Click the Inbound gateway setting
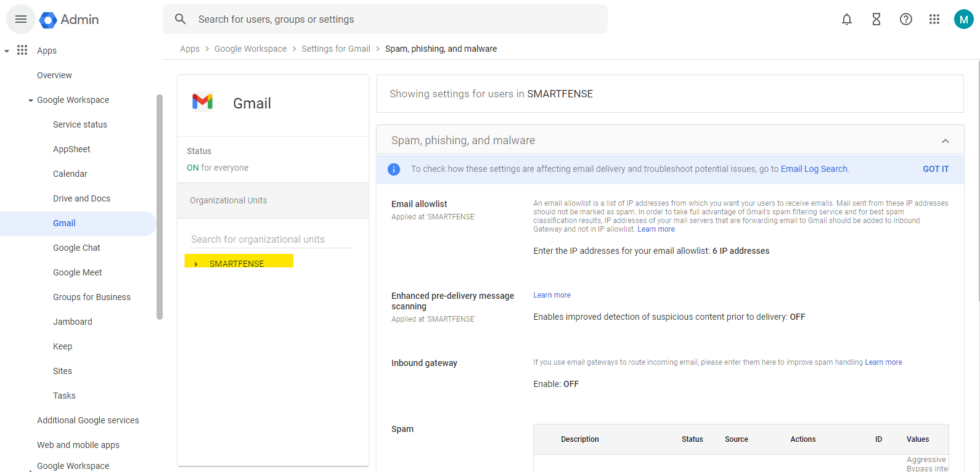This screenshot has width=980, height=472. click(x=424, y=363)
